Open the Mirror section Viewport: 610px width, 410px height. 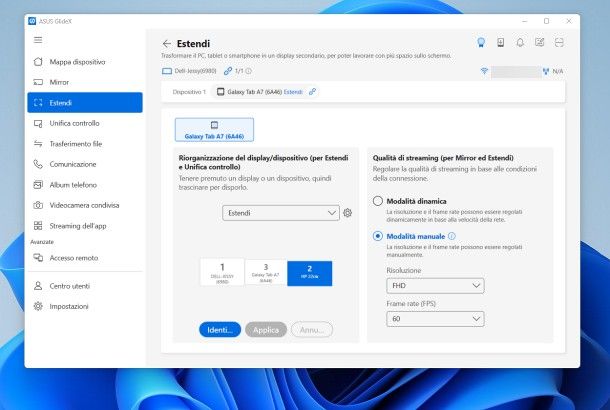point(85,82)
